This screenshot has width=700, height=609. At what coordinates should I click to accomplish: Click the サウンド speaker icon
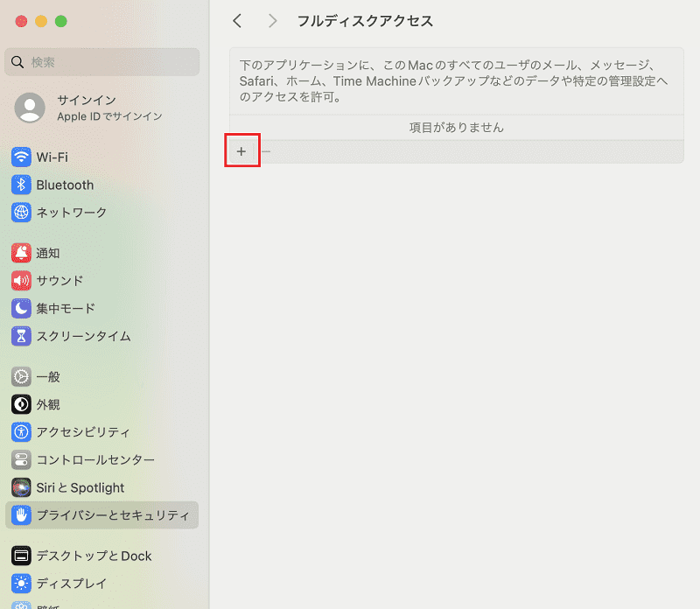21,281
